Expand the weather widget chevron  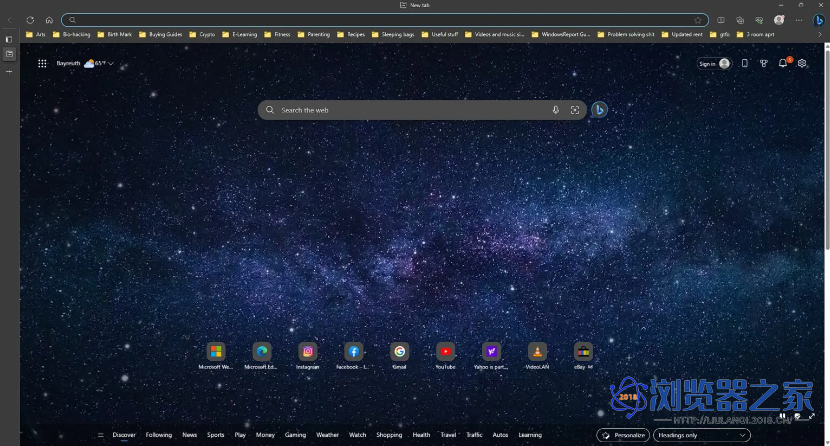(x=111, y=63)
